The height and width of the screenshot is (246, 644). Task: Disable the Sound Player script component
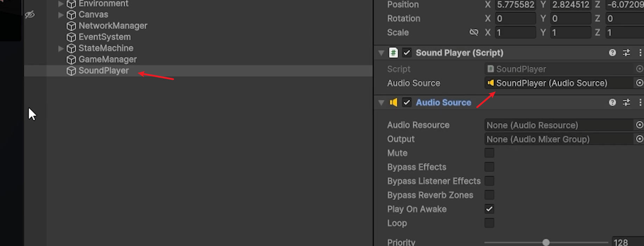(406, 53)
